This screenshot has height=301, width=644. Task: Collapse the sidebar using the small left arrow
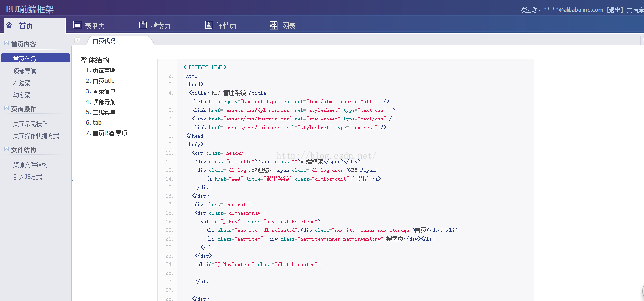(x=77, y=40)
